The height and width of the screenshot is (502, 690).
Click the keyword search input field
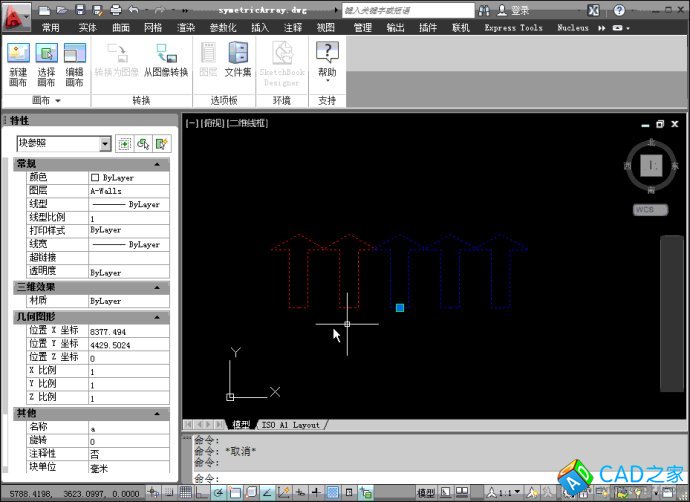click(408, 10)
